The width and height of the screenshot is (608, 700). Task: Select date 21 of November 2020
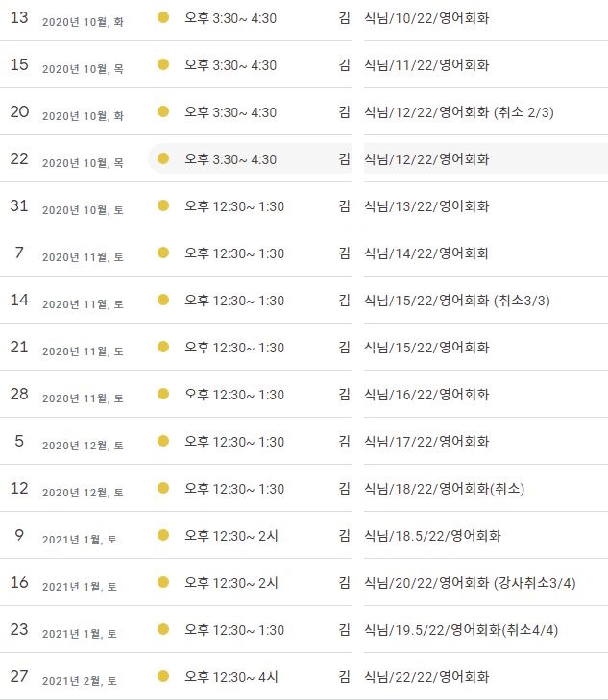pyautogui.click(x=19, y=347)
